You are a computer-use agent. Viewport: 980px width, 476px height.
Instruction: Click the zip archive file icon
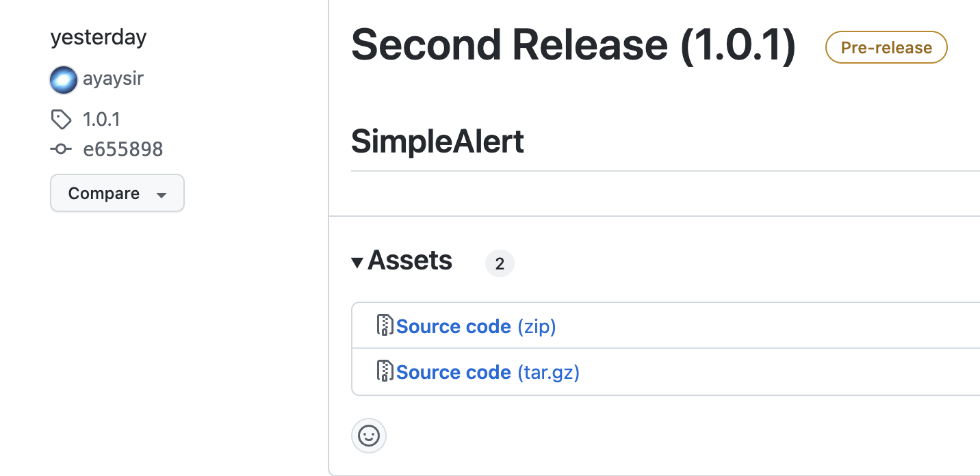click(385, 325)
